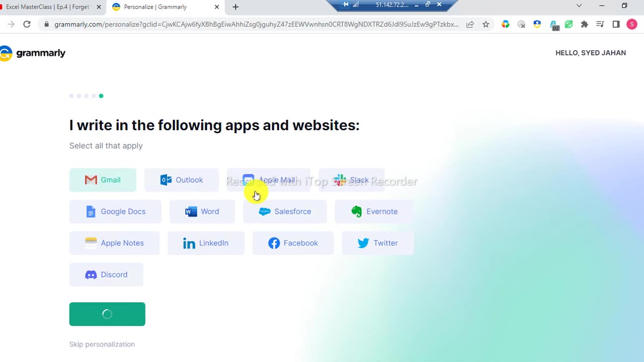Viewport: 644px width, 362px height.
Task: Reload the current page
Action: (x=27, y=24)
